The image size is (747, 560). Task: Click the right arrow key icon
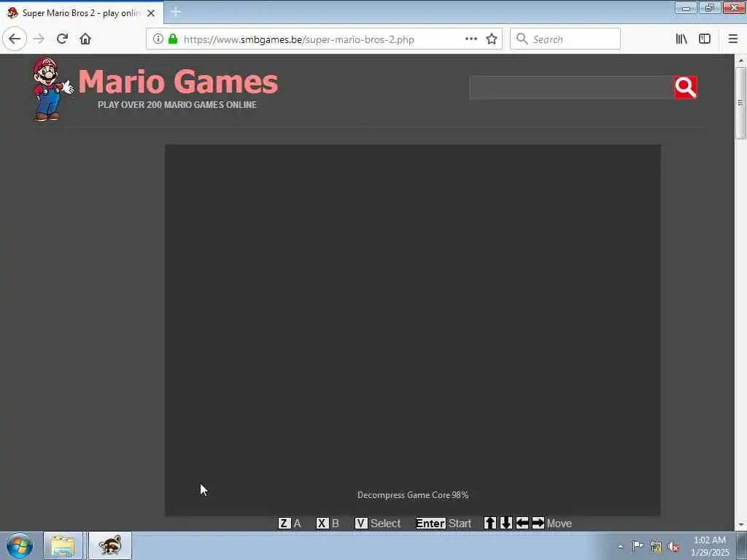click(538, 523)
